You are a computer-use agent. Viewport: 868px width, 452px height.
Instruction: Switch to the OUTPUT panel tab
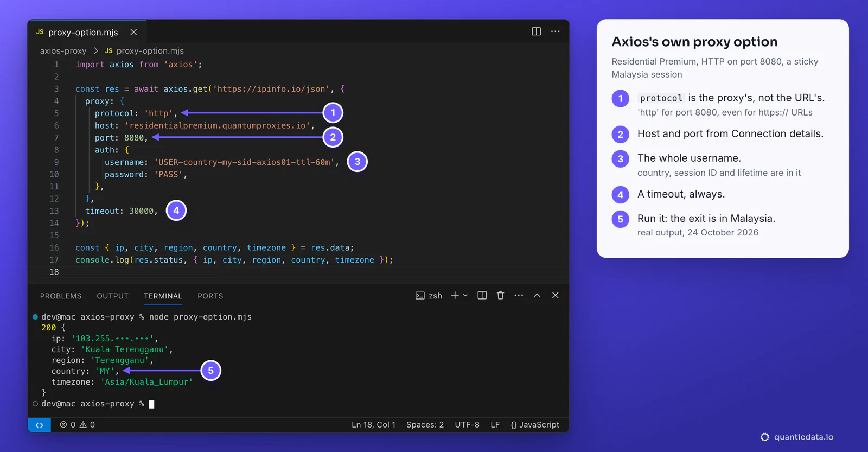coord(113,296)
